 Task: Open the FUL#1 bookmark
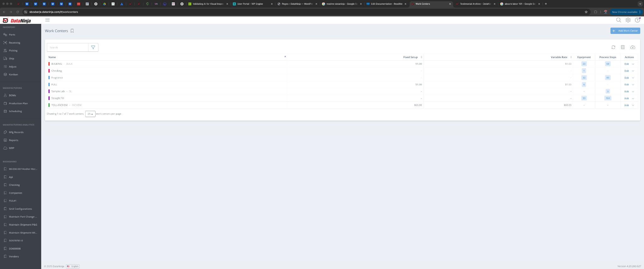click(x=13, y=201)
